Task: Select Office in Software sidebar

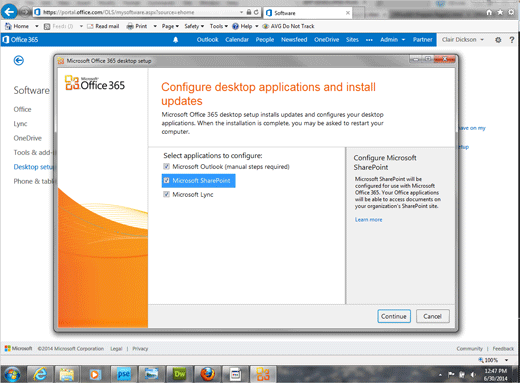Action: click(x=22, y=109)
